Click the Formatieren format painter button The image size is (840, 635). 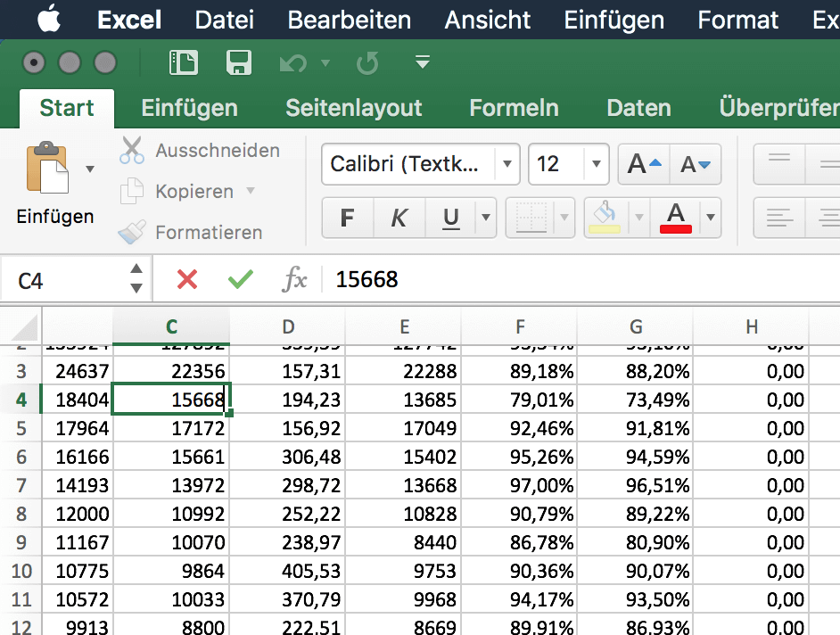point(191,232)
